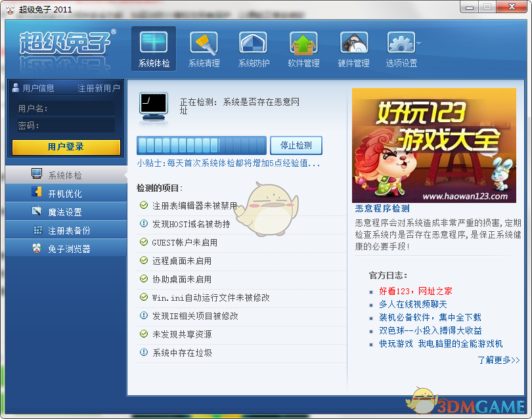This screenshot has width=532, height=419.
Task: Open the 多人在线视频聊天 link
Action: [x=413, y=304]
